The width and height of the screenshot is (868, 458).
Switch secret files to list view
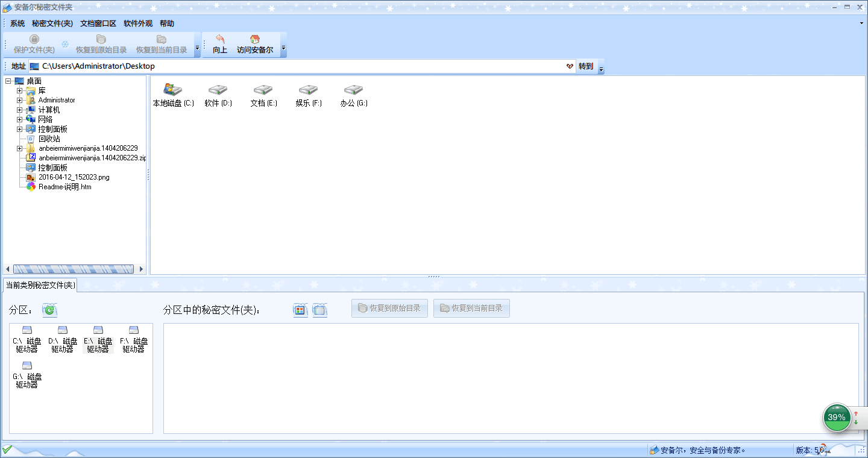319,310
